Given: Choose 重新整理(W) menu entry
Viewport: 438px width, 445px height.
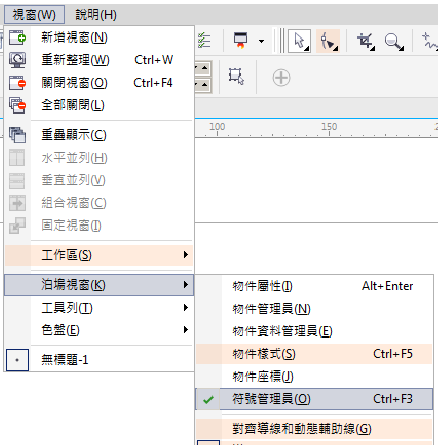Looking at the screenshot, I should click(x=99, y=60).
